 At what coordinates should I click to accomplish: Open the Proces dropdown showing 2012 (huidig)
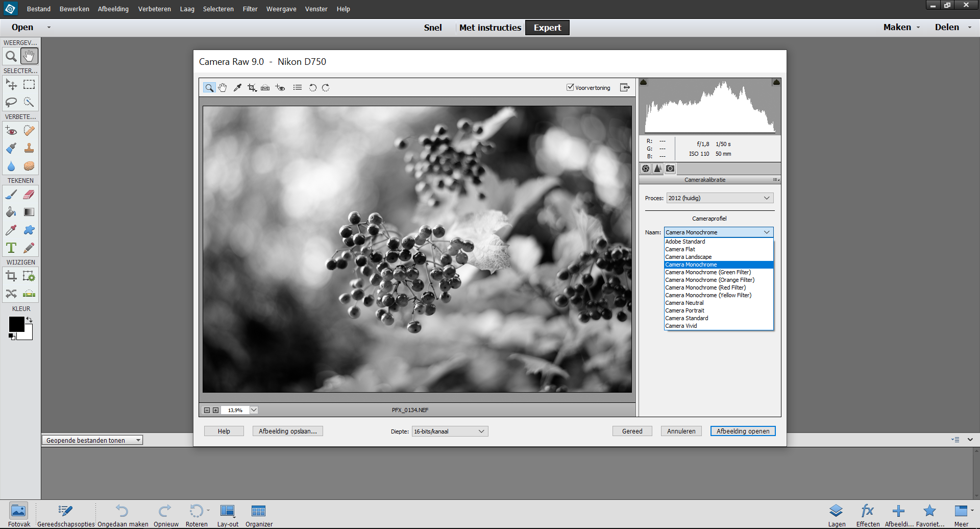click(719, 198)
